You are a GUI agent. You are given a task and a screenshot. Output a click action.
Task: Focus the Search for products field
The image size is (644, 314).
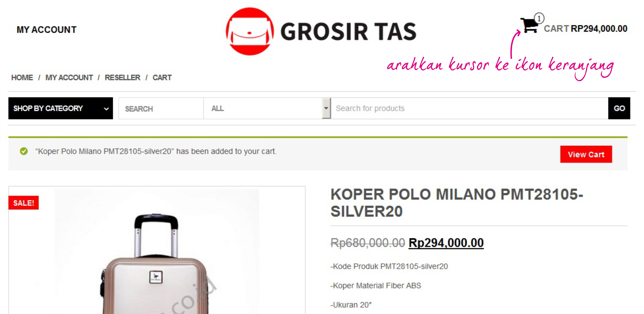469,108
